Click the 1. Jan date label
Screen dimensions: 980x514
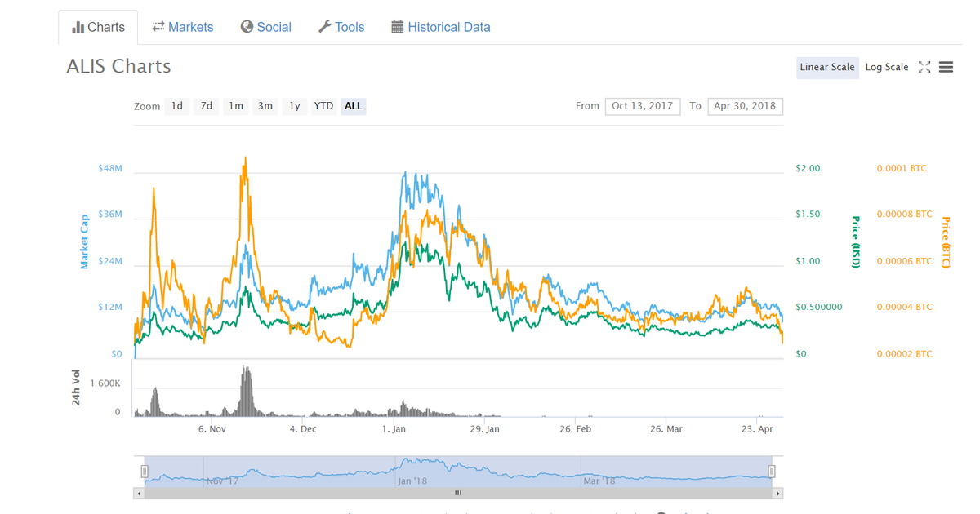[x=394, y=428]
